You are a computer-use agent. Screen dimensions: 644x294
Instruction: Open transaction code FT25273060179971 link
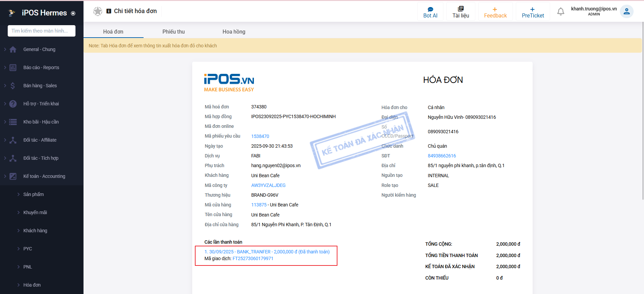253,258
